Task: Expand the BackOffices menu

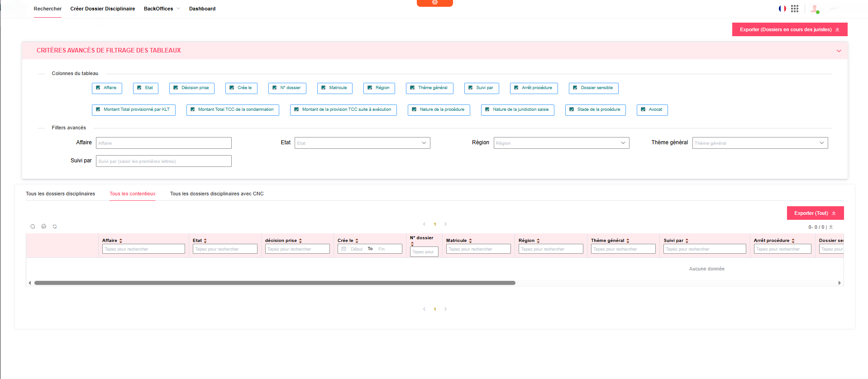Action: pyautogui.click(x=162, y=9)
